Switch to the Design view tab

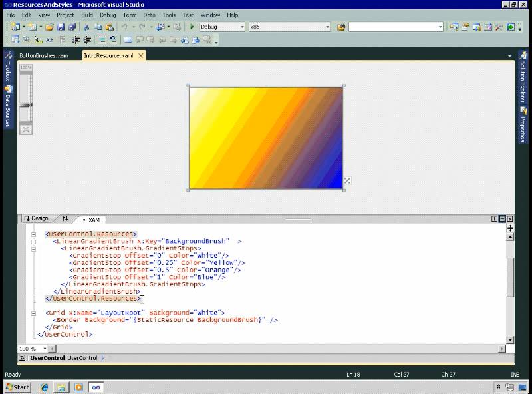(x=37, y=218)
